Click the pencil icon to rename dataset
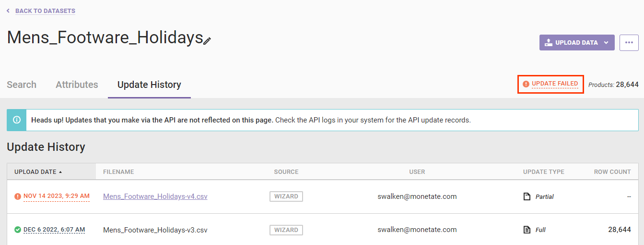The image size is (644, 245). (207, 41)
